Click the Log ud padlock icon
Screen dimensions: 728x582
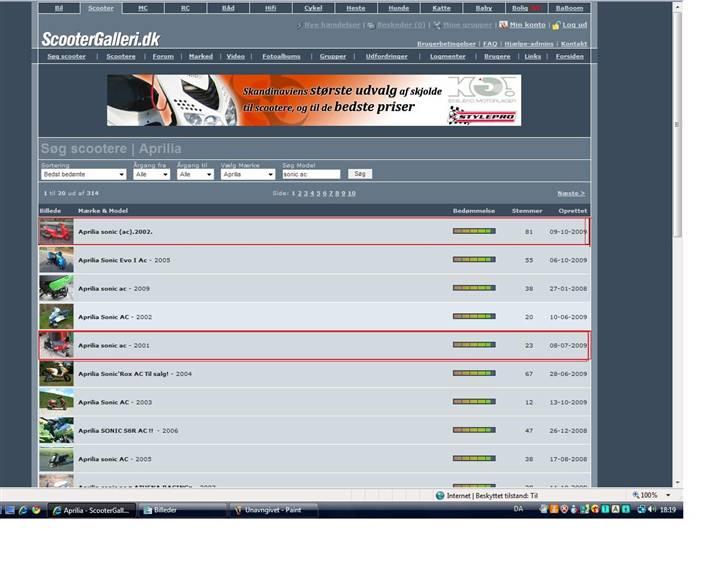point(556,25)
